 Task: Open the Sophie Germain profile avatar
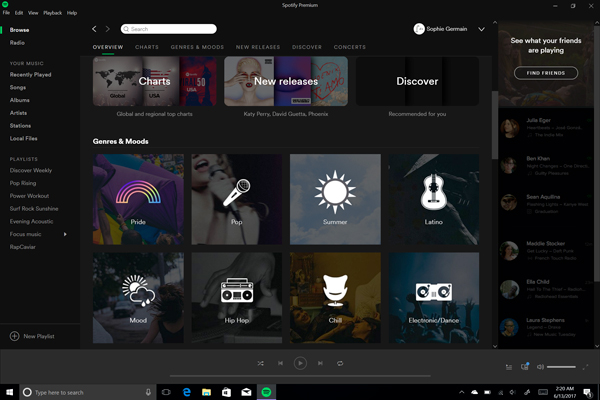(419, 29)
